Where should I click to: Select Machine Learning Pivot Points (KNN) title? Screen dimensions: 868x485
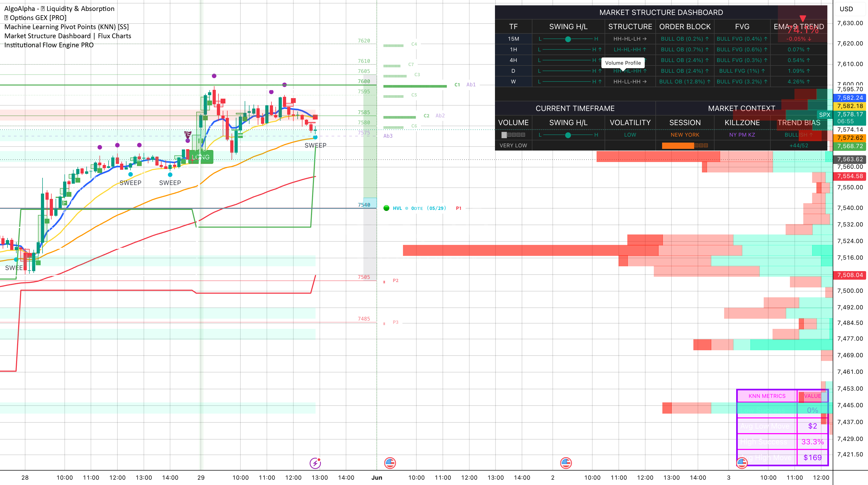66,27
